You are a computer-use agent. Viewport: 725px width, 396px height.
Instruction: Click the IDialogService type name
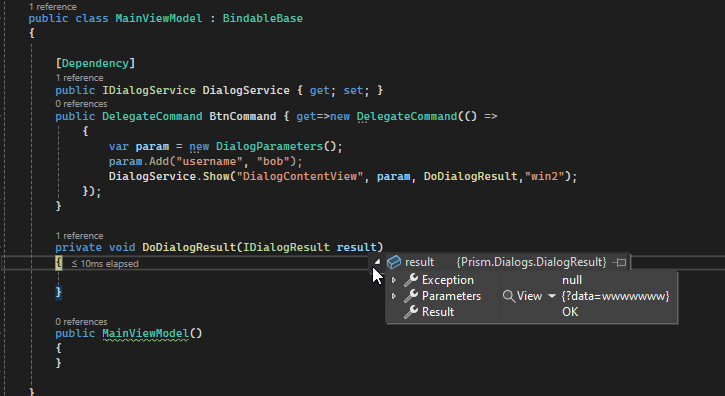coord(149,90)
